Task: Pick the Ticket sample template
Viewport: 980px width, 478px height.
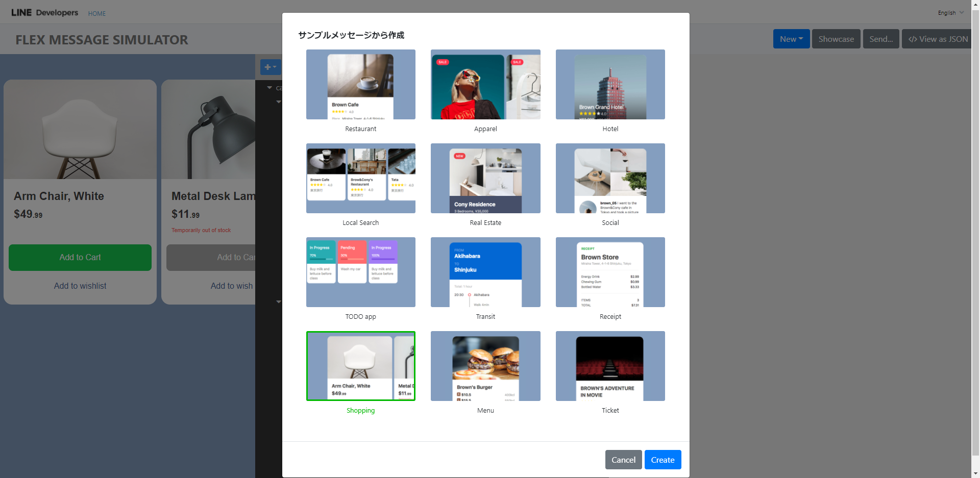Action: point(610,366)
